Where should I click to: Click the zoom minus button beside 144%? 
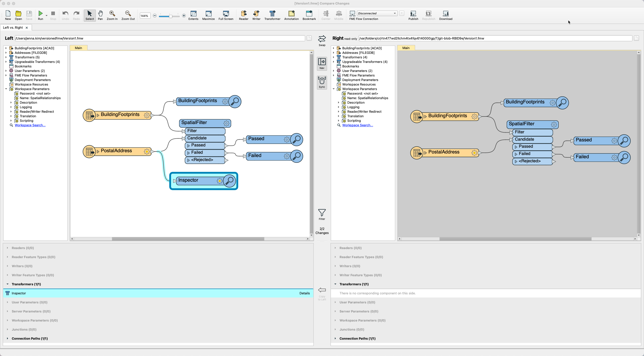[155, 16]
